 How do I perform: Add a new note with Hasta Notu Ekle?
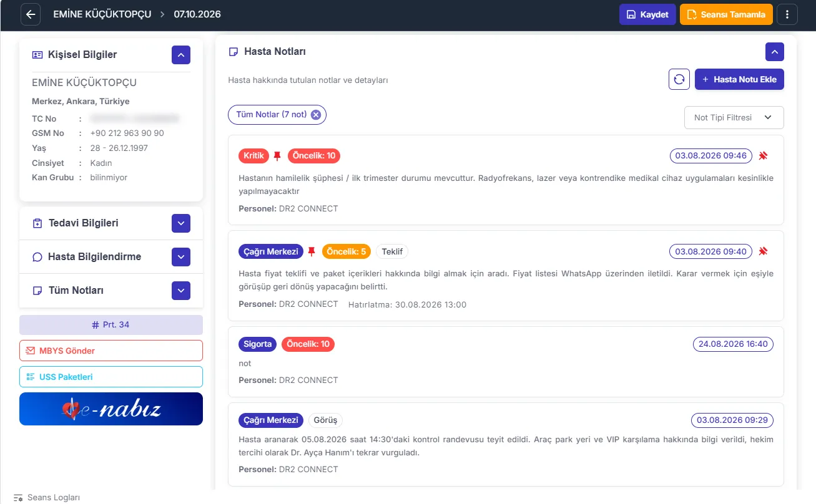point(739,79)
